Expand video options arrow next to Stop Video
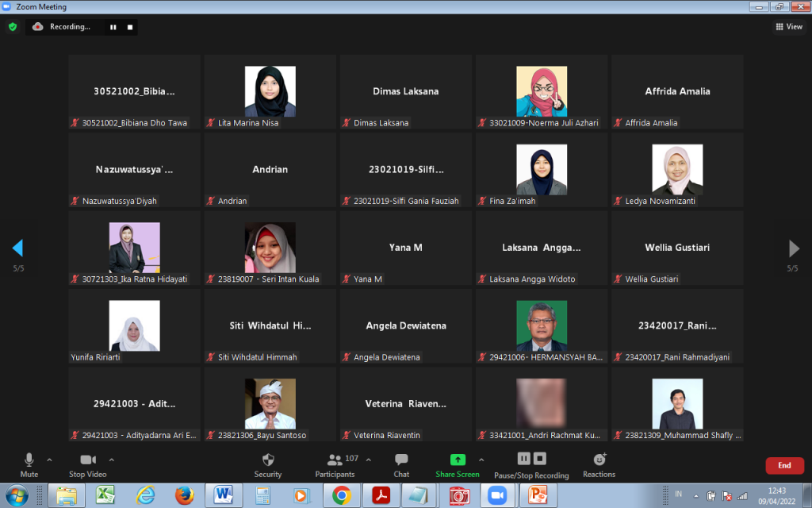This screenshot has width=812, height=508. point(111,460)
